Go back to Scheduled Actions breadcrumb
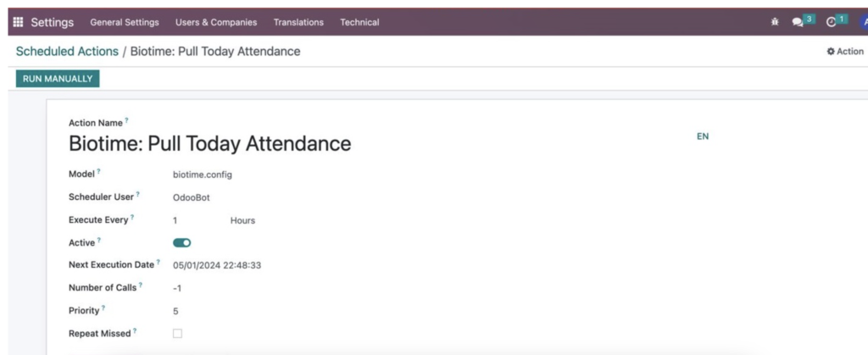868x355 pixels. click(x=67, y=52)
